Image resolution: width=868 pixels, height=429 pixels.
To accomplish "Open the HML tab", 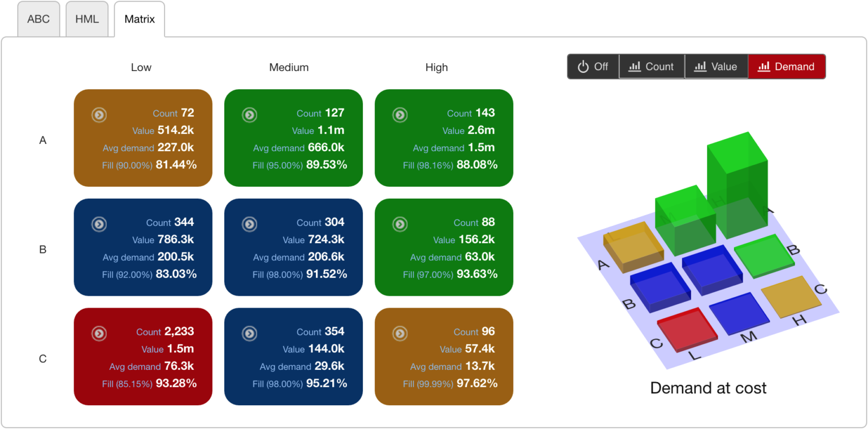I will coord(86,19).
